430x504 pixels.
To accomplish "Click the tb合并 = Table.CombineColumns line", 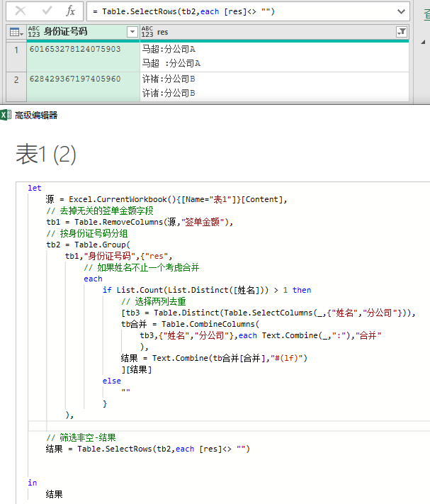I will (x=190, y=324).
